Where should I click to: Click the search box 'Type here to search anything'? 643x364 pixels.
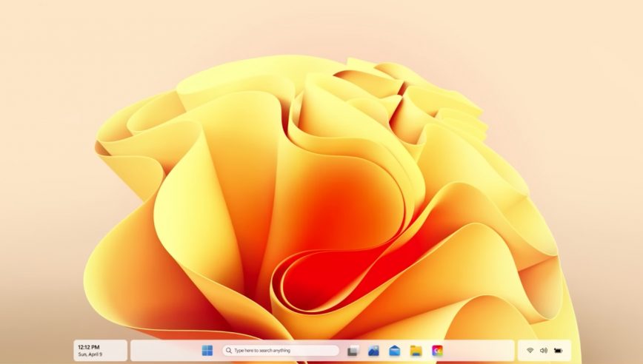281,351
